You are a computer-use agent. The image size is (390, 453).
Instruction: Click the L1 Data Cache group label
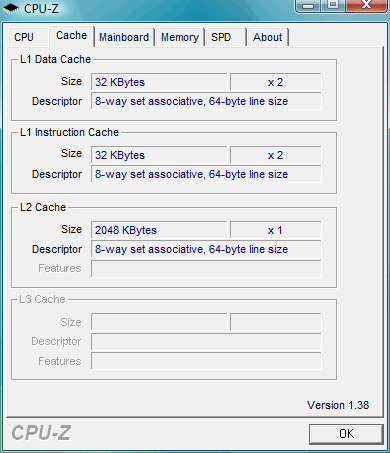click(x=55, y=59)
